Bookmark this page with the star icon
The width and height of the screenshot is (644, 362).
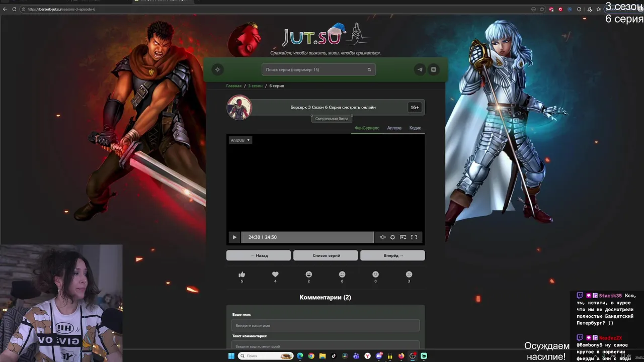tap(542, 9)
